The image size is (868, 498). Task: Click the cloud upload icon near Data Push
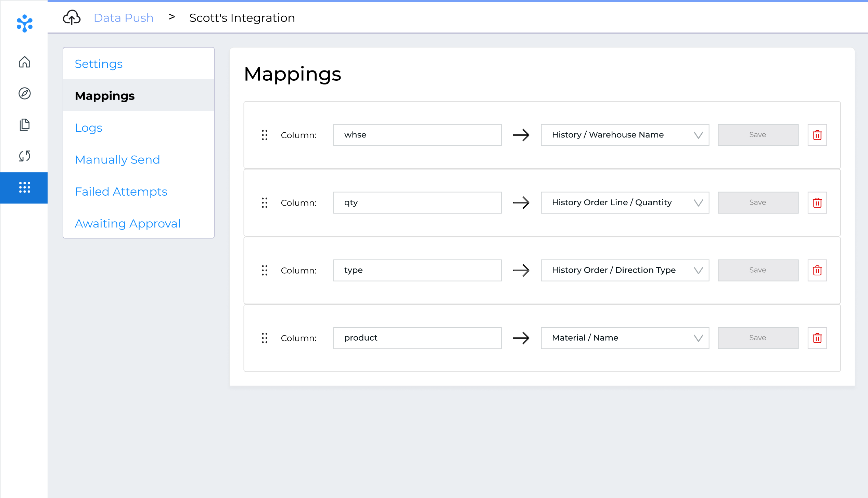pyautogui.click(x=71, y=17)
